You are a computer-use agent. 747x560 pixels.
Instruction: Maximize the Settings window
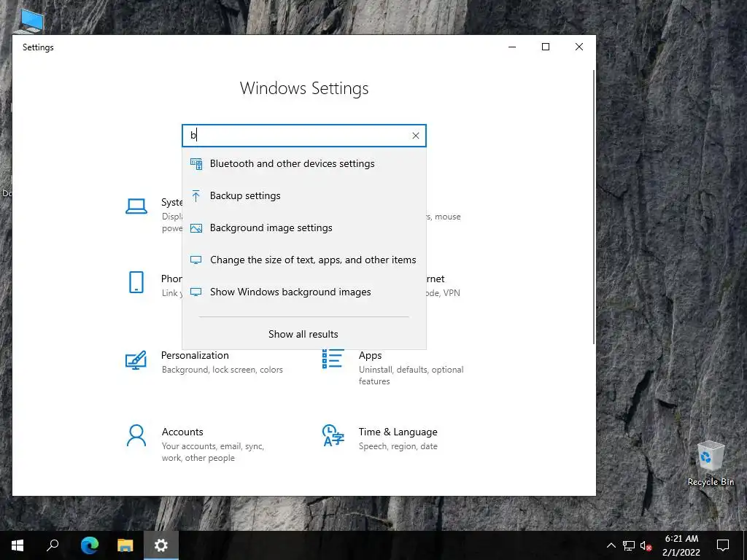pos(546,47)
